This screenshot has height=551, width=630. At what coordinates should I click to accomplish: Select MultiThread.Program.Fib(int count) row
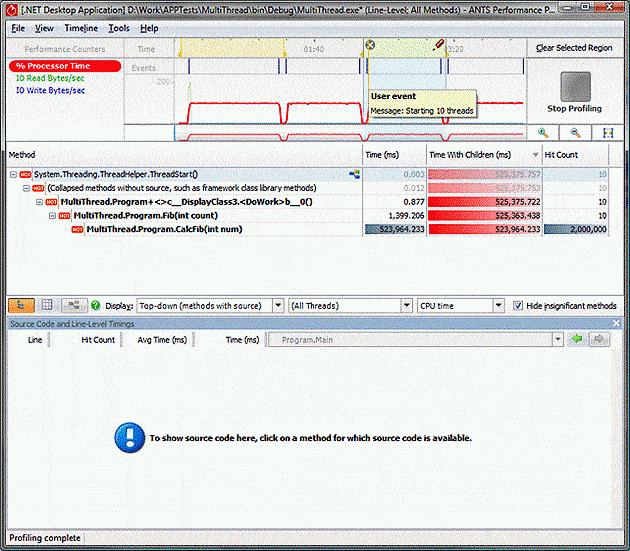tap(307, 215)
